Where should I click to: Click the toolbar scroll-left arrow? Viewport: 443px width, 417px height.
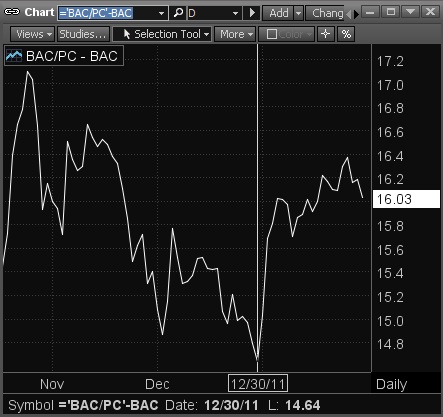tap(348, 14)
